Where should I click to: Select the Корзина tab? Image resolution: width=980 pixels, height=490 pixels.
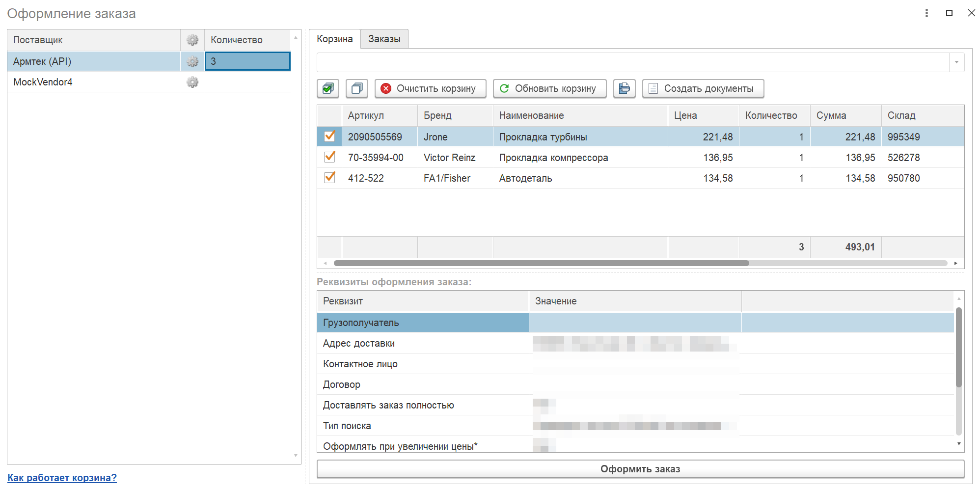pyautogui.click(x=334, y=39)
